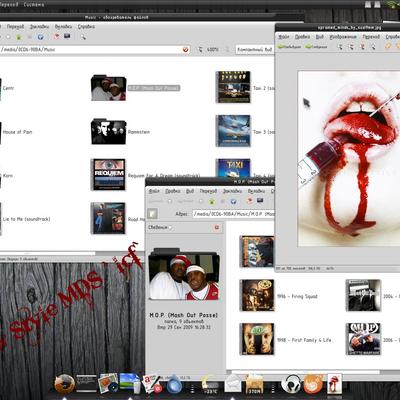Check the weather applet showing moon and temperature
The height and width of the screenshot is (400, 400).
(x=210, y=384)
